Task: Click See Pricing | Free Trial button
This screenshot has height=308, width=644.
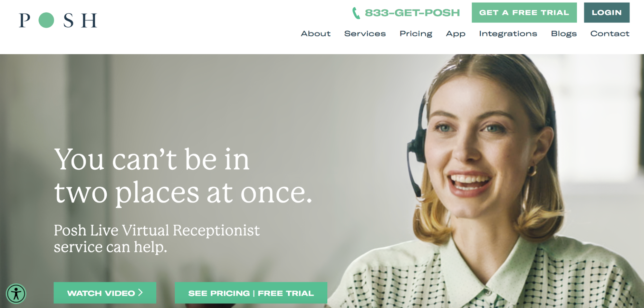Action: [251, 293]
